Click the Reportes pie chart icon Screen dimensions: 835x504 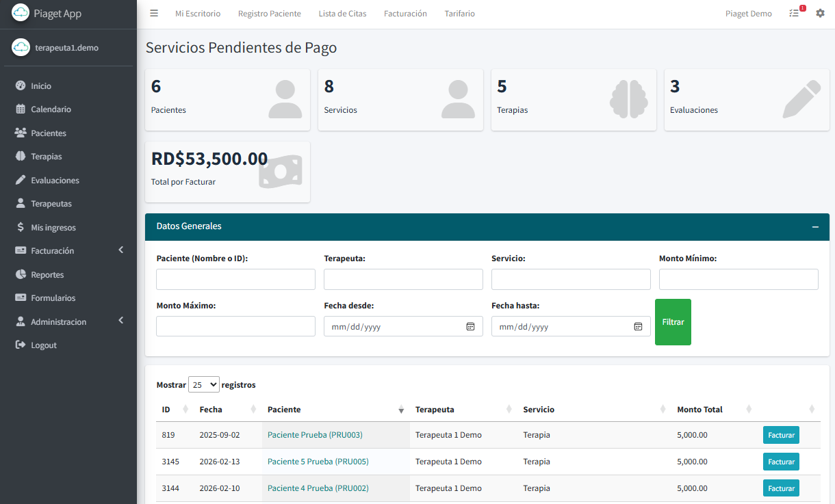tap(21, 275)
